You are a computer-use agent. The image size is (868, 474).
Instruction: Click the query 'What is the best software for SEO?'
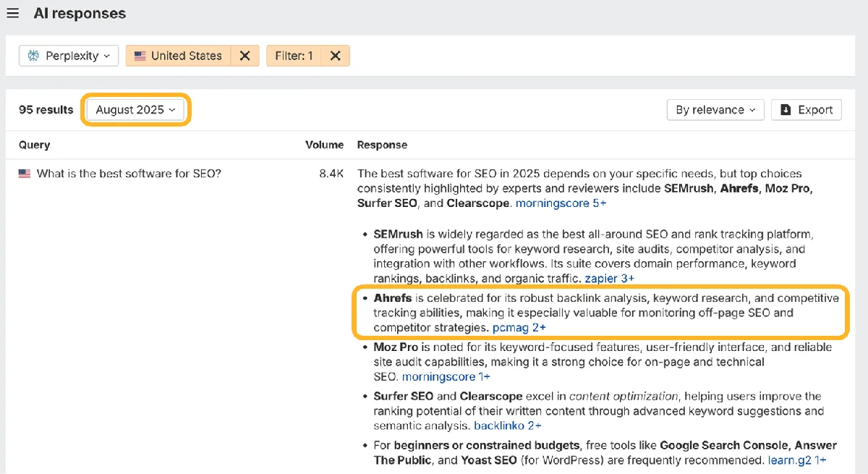click(x=129, y=174)
